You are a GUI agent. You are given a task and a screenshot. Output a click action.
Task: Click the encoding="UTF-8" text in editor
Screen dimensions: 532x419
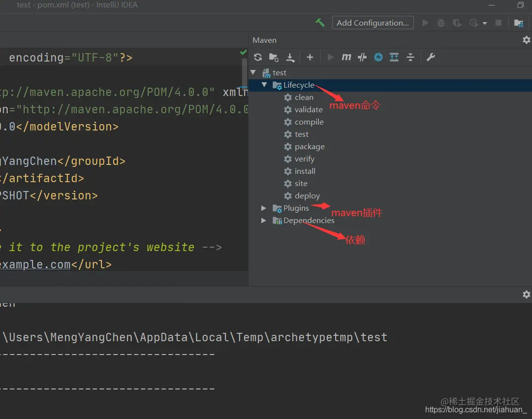click(x=64, y=58)
